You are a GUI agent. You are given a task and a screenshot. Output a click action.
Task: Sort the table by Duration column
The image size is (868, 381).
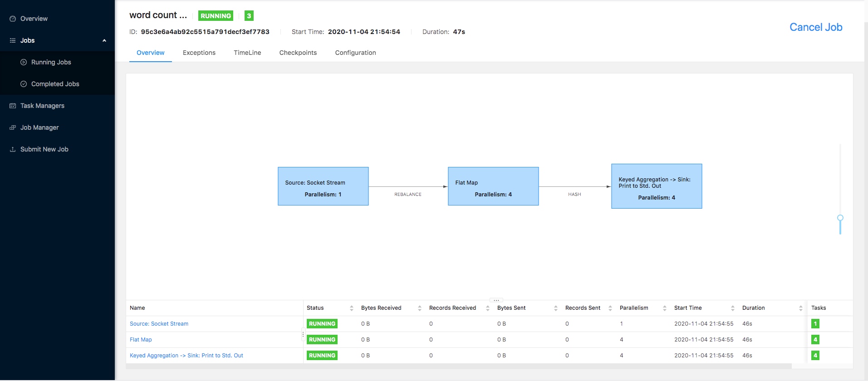(801, 308)
